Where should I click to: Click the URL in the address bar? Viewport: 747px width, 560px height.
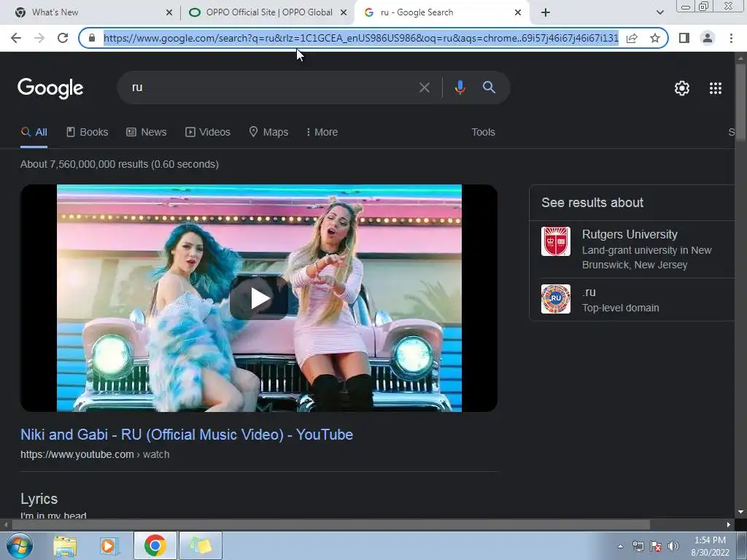[360, 38]
